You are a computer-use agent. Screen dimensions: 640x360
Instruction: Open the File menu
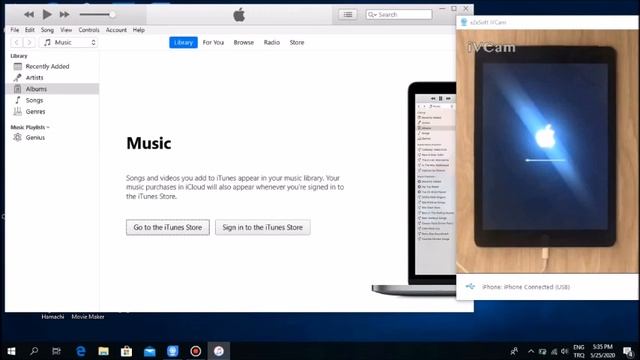(x=15, y=30)
